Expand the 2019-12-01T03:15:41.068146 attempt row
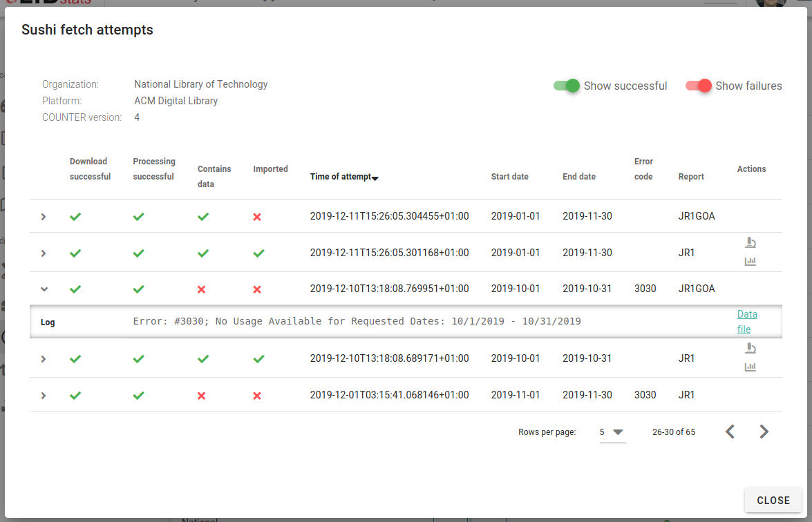The image size is (812, 522). (44, 395)
